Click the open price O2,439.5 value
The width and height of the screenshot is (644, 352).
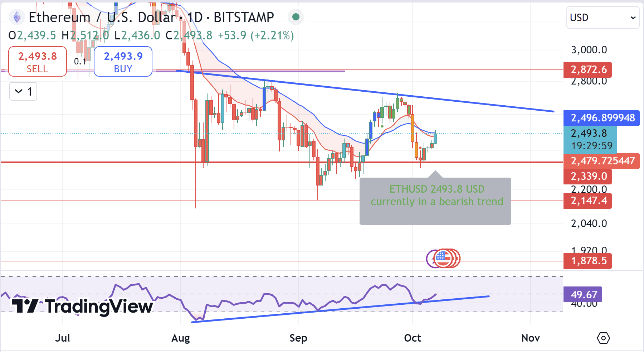pyautogui.click(x=32, y=35)
